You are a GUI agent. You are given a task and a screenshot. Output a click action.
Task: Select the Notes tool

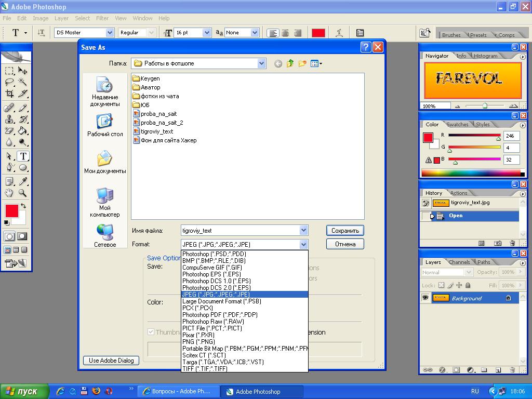point(9,181)
